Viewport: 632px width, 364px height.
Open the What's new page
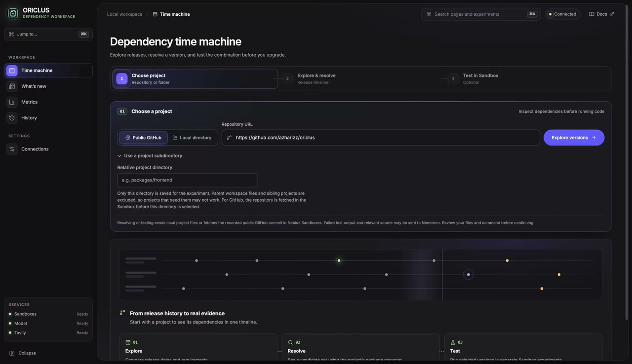48,86
